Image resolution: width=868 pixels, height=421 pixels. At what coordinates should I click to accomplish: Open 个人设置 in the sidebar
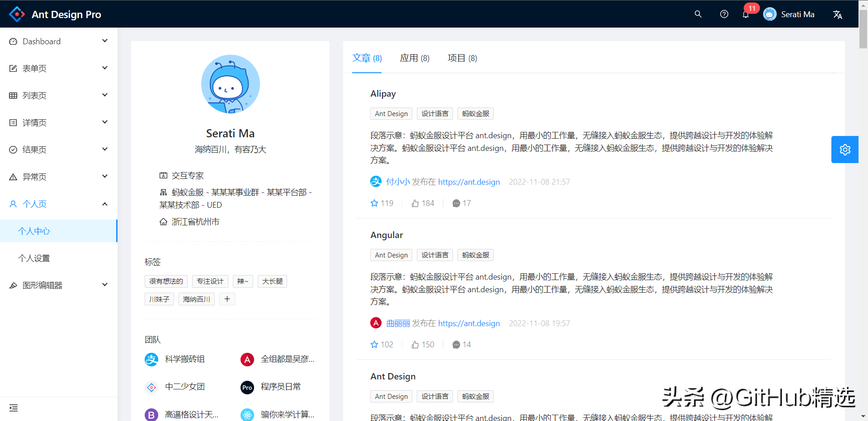click(x=34, y=258)
